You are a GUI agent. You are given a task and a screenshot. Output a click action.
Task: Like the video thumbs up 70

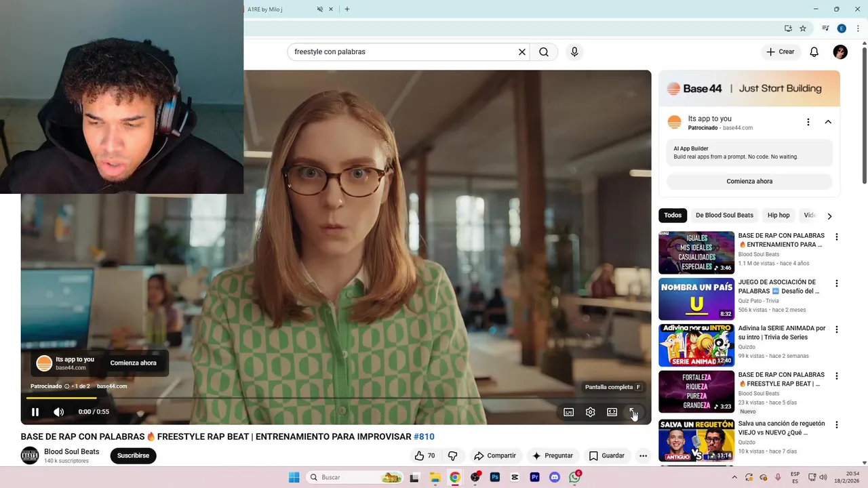(425, 455)
